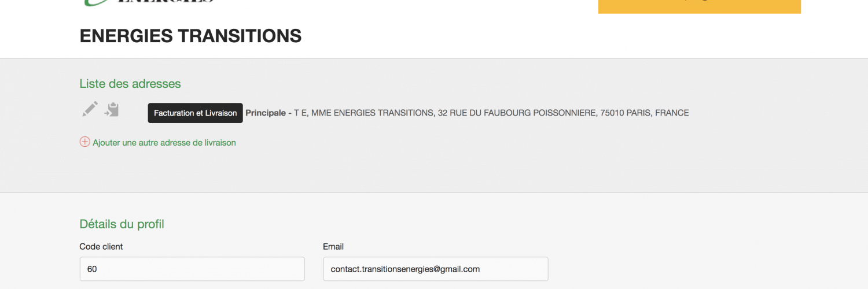Click the red plus circle icon
Viewport: 868px width, 289px height.
pos(85,142)
